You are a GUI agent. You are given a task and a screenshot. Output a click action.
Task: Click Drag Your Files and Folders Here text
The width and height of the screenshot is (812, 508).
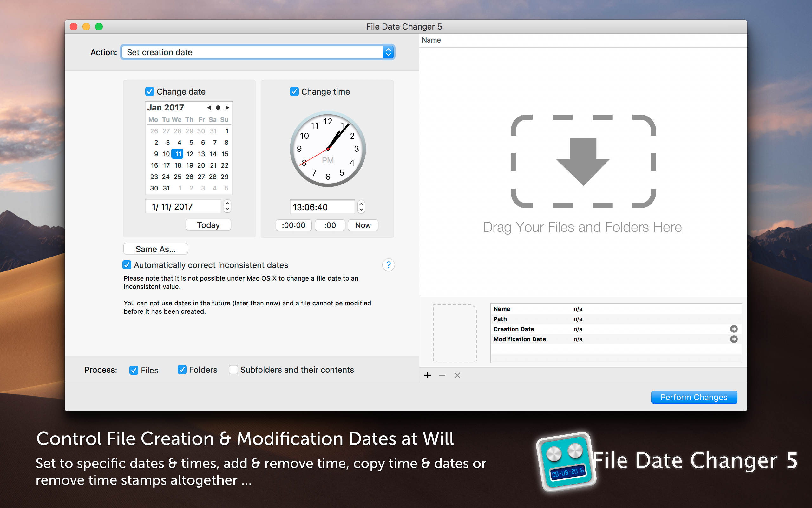[582, 227]
